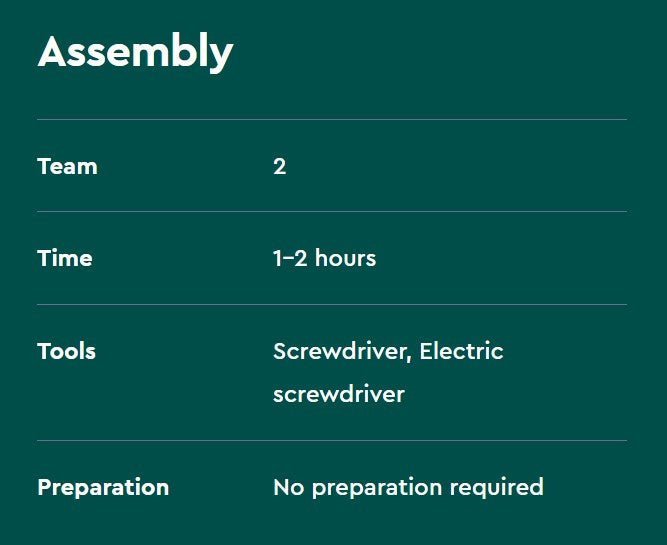The height and width of the screenshot is (545, 667).
Task: Click the team size value "2"
Action: (279, 166)
